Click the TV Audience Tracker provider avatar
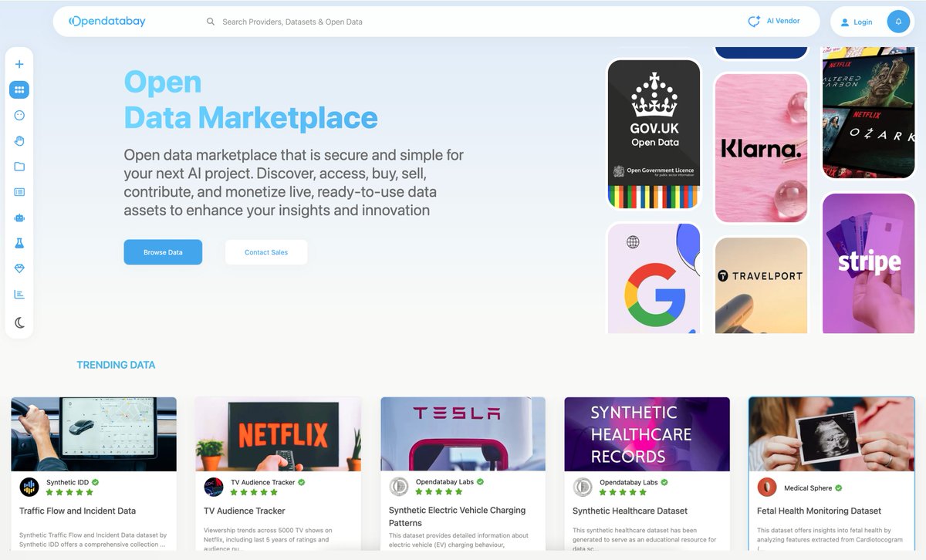This screenshot has width=926, height=560. pos(214,487)
